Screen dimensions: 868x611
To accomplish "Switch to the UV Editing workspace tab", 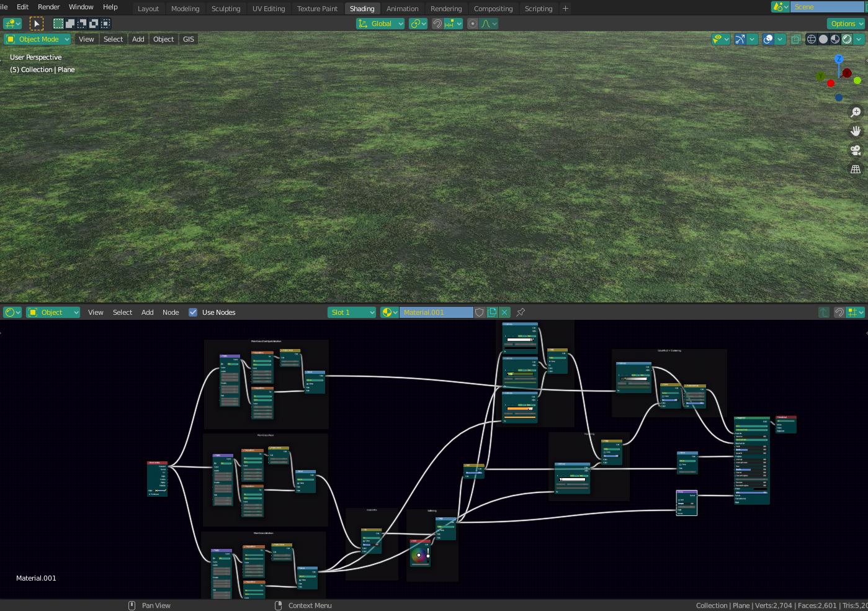I will point(269,8).
